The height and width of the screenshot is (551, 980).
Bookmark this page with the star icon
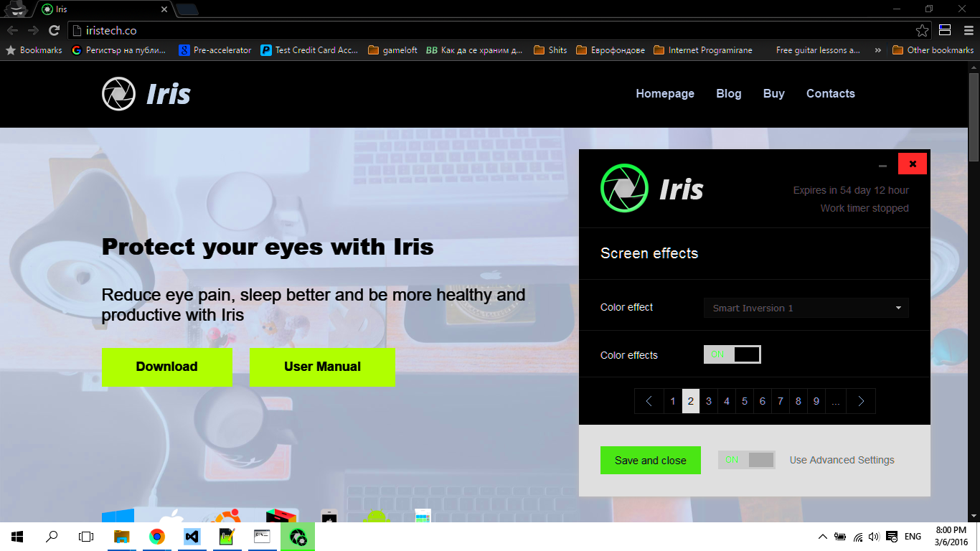922,30
